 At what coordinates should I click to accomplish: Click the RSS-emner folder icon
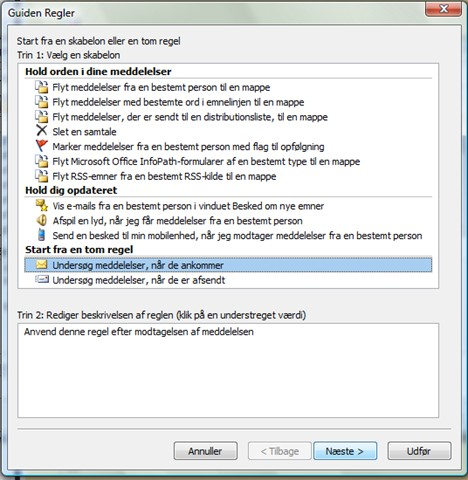pos(42,176)
